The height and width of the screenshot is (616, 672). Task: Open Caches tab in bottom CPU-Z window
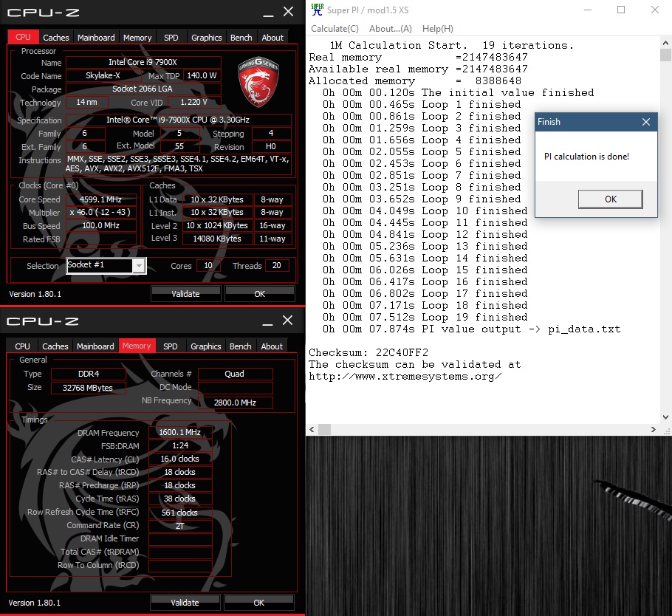[55, 346]
